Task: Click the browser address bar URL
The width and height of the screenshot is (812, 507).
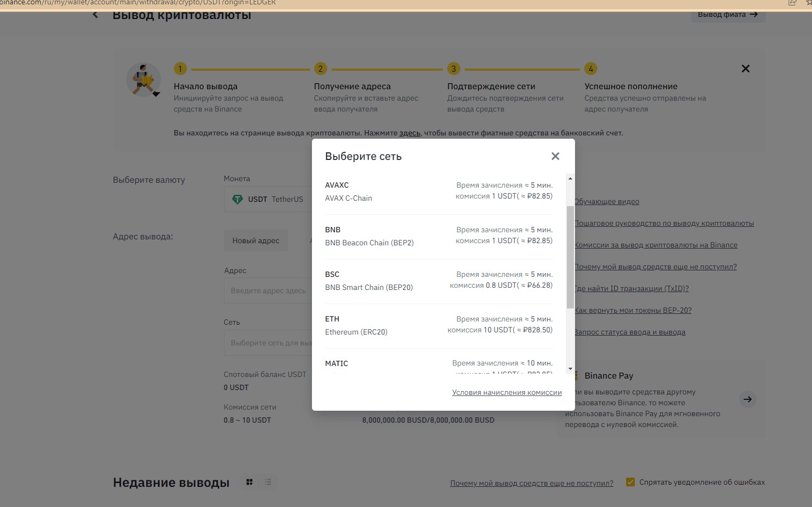Action: tap(138, 3)
